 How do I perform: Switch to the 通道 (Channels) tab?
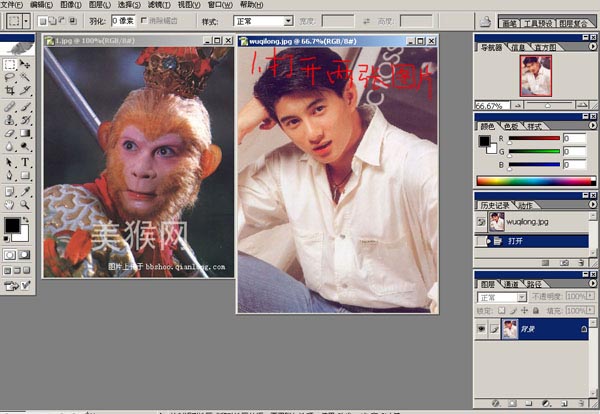[x=511, y=285]
